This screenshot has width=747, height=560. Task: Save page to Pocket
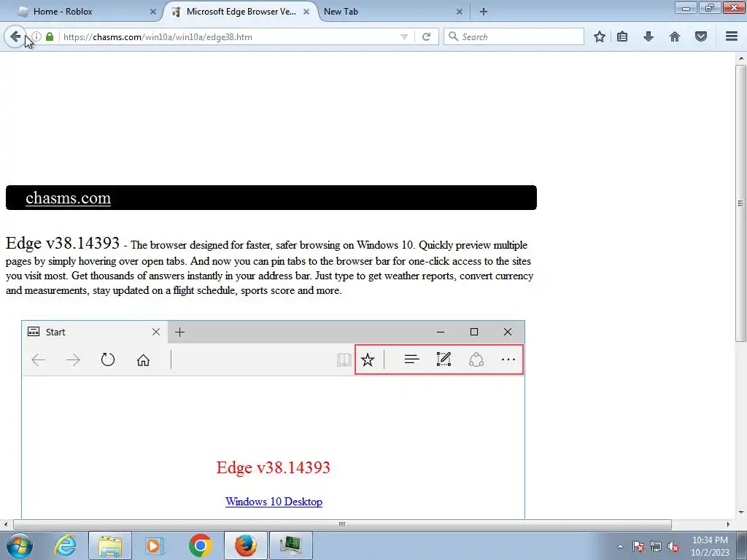701,36
